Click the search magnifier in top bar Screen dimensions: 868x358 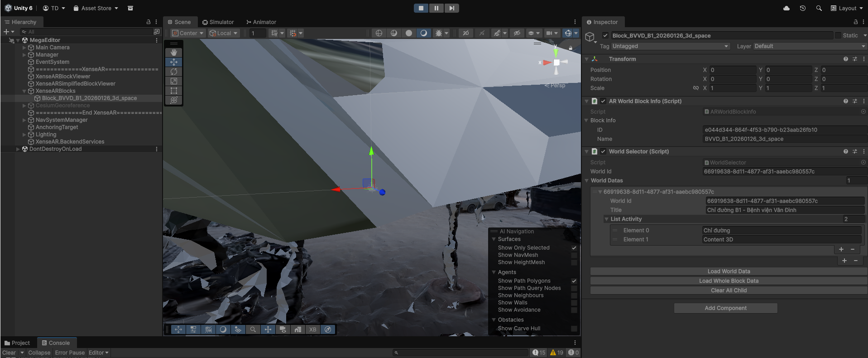(819, 8)
